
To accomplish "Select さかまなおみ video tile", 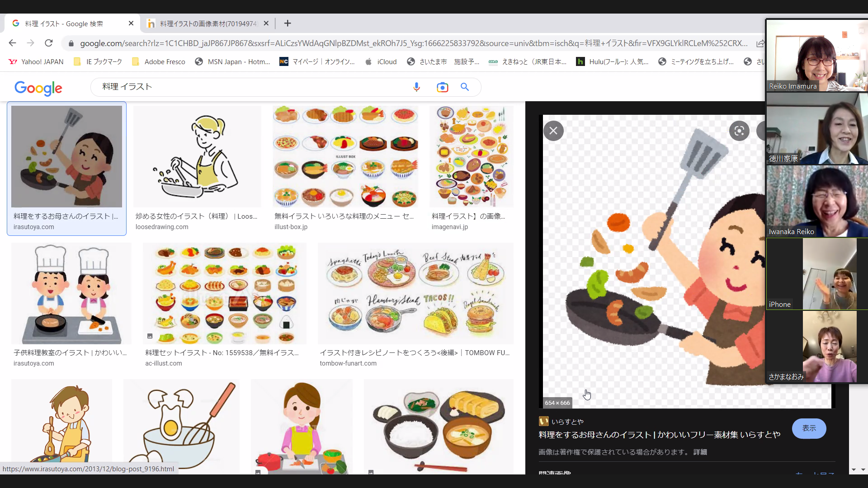I will tap(817, 347).
